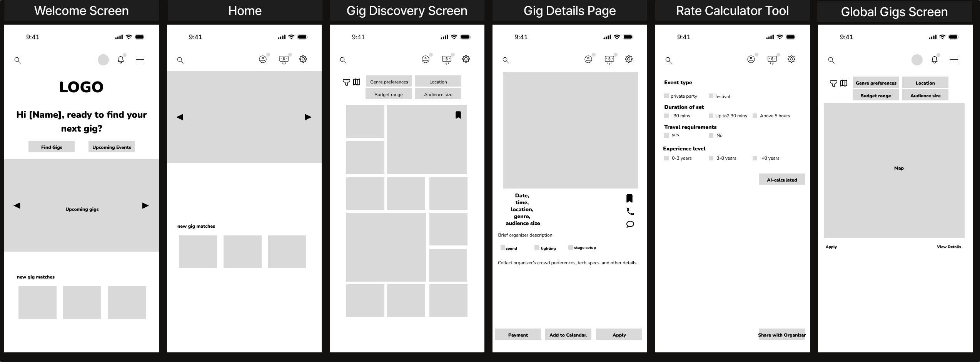Click the filter funnel icon on Gig Discovery Screen
The image size is (980, 362).
[346, 82]
